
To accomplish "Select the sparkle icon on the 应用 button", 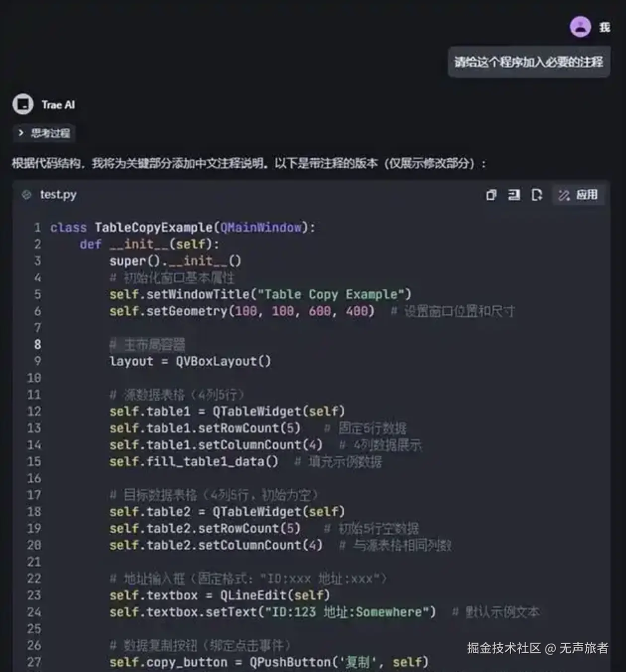I will (x=564, y=195).
